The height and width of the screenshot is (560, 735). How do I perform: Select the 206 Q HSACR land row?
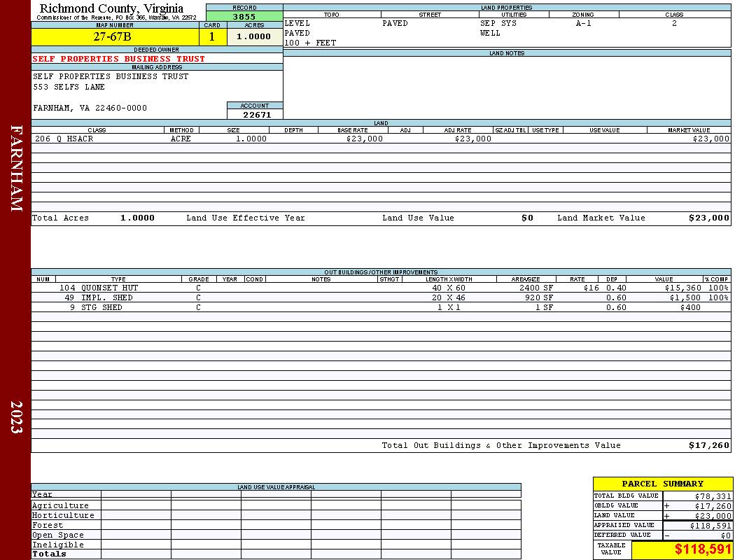click(x=381, y=139)
